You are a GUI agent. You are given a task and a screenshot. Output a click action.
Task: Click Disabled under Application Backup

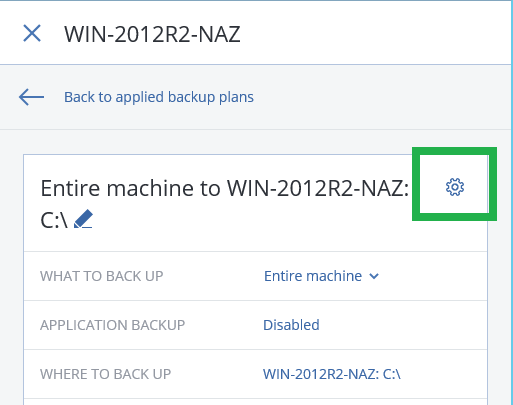click(291, 325)
